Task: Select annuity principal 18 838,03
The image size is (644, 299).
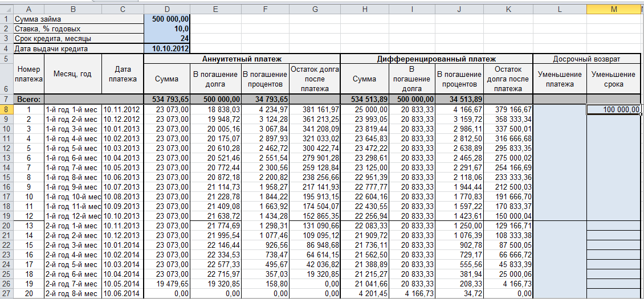Action: click(215, 109)
